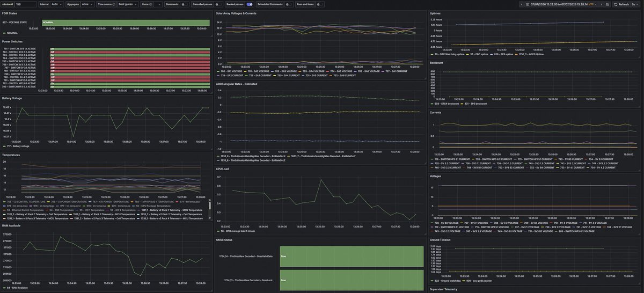Click '64 - RAM Available' legend entry
This screenshot has width=644, height=293.
pyautogui.click(x=18, y=288)
